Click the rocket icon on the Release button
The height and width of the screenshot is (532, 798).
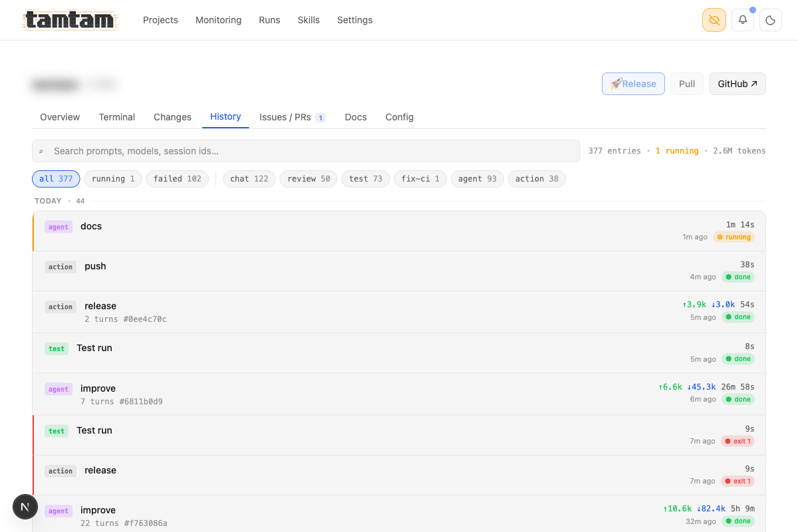(x=617, y=84)
